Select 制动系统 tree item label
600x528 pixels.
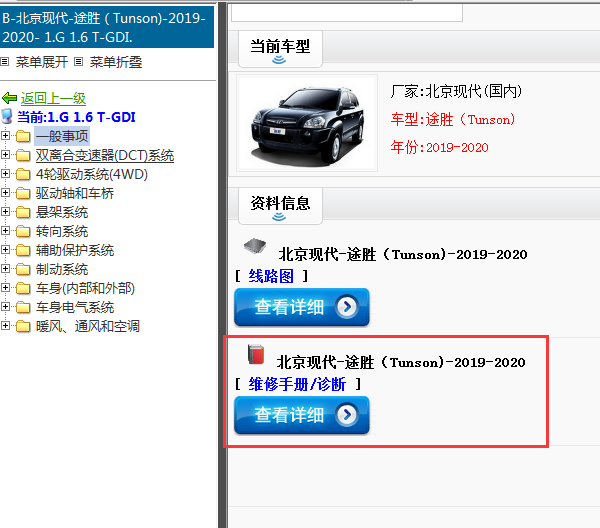click(62, 270)
